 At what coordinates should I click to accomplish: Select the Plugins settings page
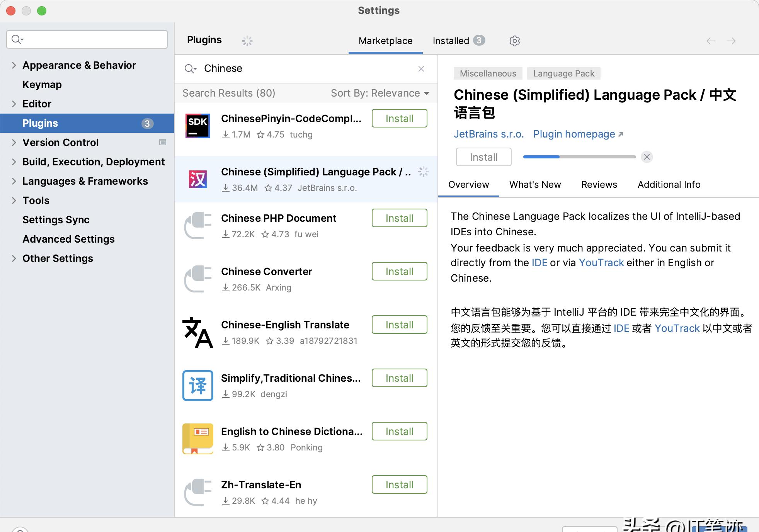(x=87, y=123)
